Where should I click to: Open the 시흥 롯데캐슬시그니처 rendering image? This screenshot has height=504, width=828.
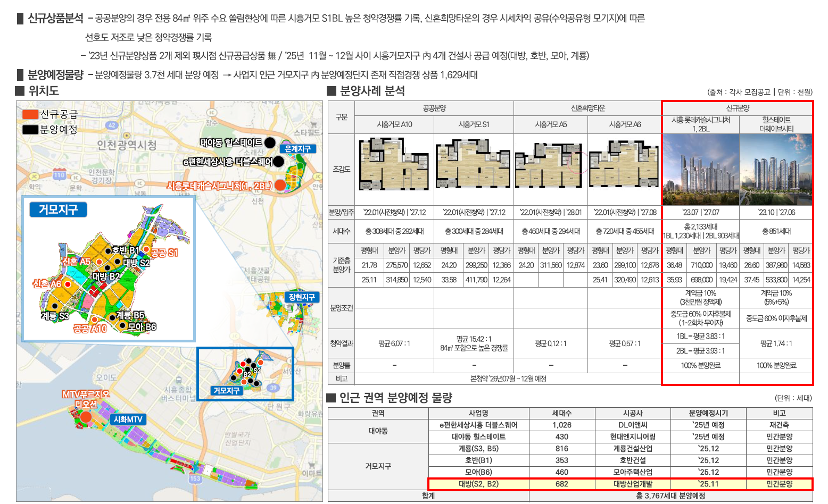tap(701, 169)
